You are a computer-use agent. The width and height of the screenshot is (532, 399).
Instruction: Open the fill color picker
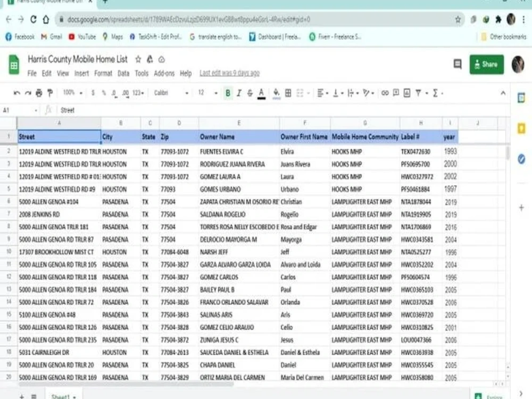tap(276, 93)
